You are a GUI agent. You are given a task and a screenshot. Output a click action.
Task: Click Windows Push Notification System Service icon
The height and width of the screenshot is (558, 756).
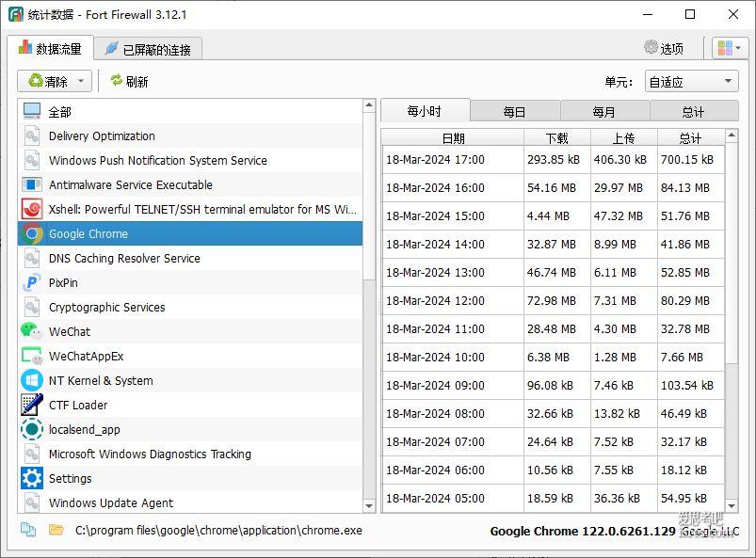coord(32,161)
